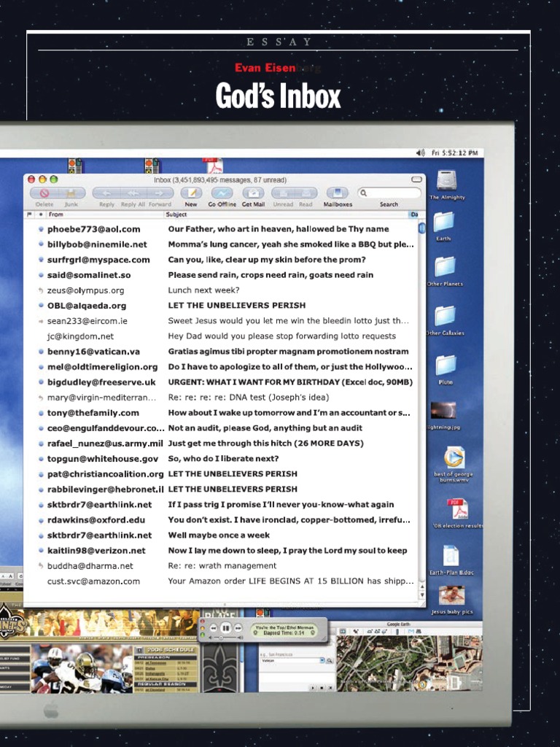Open bigdudley@freeserve.uk birthday email
The height and width of the screenshot is (747, 560).
[x=221, y=382]
